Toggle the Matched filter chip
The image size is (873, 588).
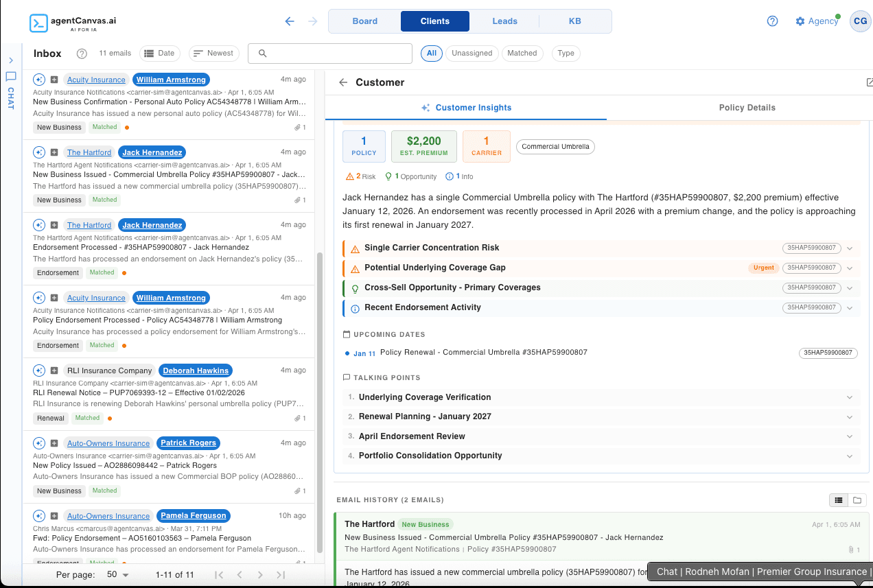[x=522, y=53]
